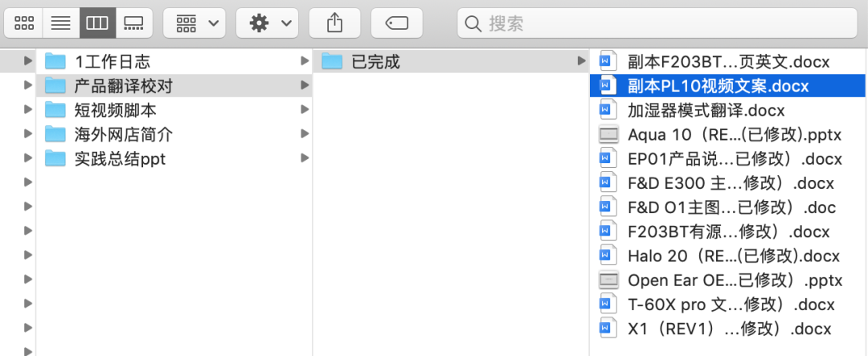Click the 已完成 folder icon
868x356 pixels.
[x=332, y=61]
